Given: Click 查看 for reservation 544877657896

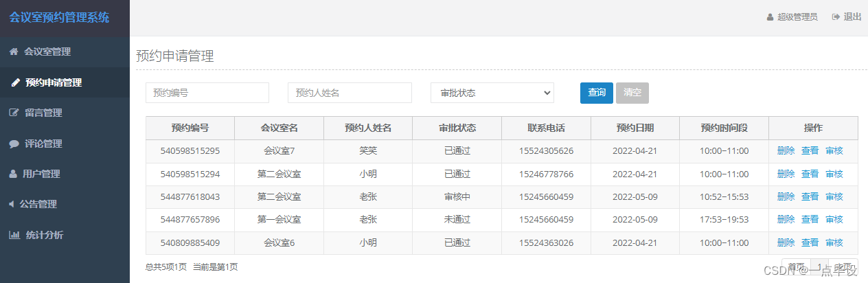Looking at the screenshot, I should tap(810, 220).
